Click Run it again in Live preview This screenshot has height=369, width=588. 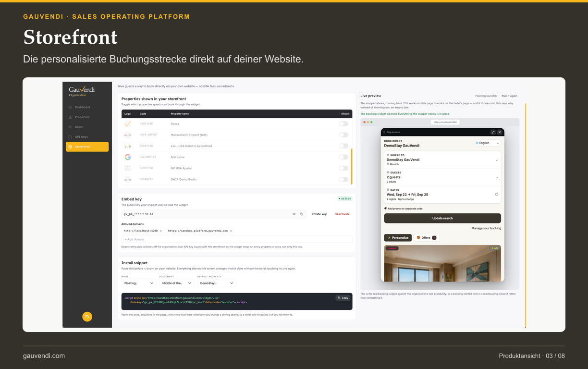pos(509,96)
